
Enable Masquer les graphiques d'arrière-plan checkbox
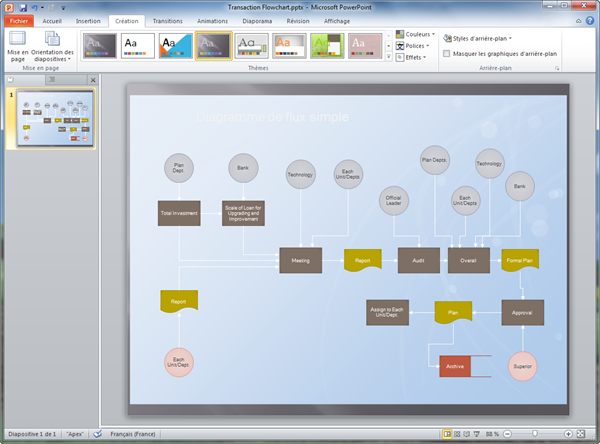point(447,54)
